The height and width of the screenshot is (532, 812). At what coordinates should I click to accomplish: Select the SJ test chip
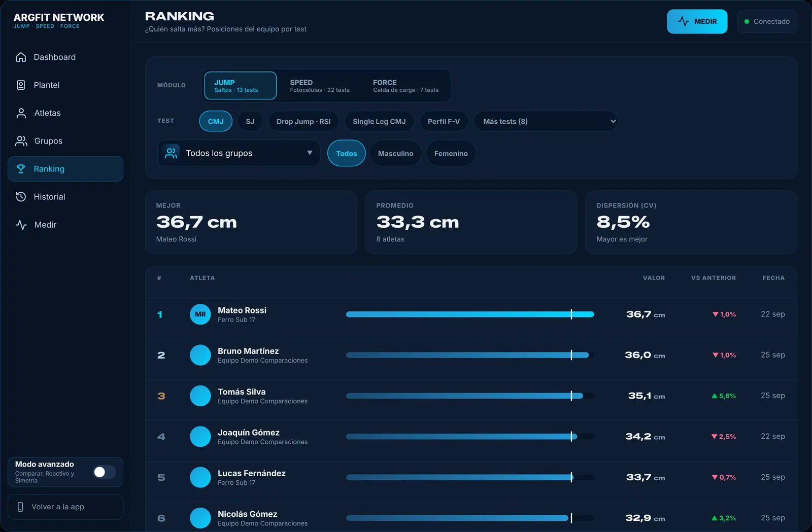click(x=250, y=121)
